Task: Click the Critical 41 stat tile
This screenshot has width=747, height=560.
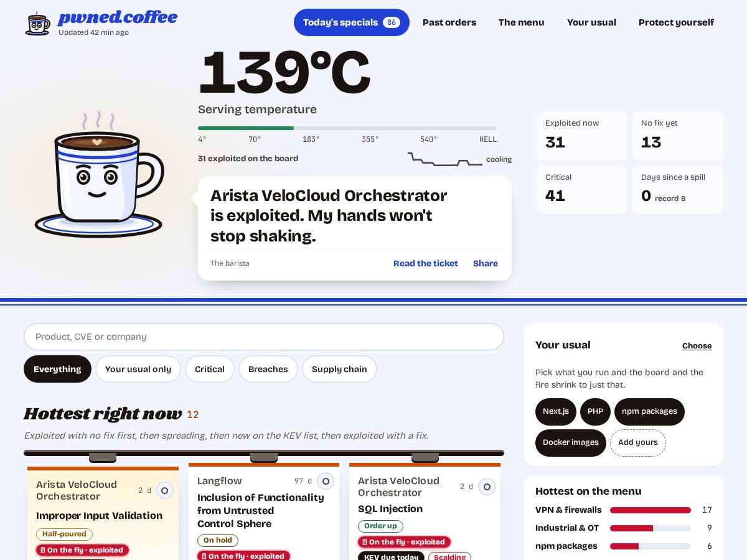Action: click(x=582, y=190)
